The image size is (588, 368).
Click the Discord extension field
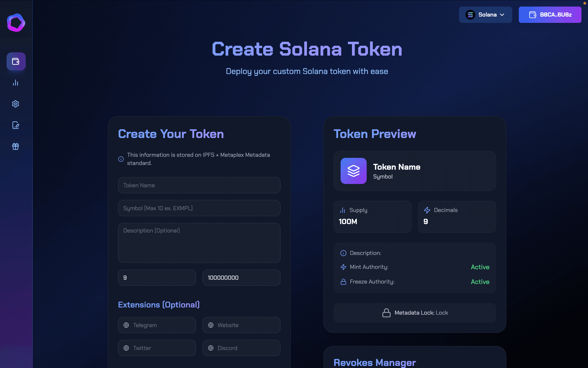(x=241, y=348)
